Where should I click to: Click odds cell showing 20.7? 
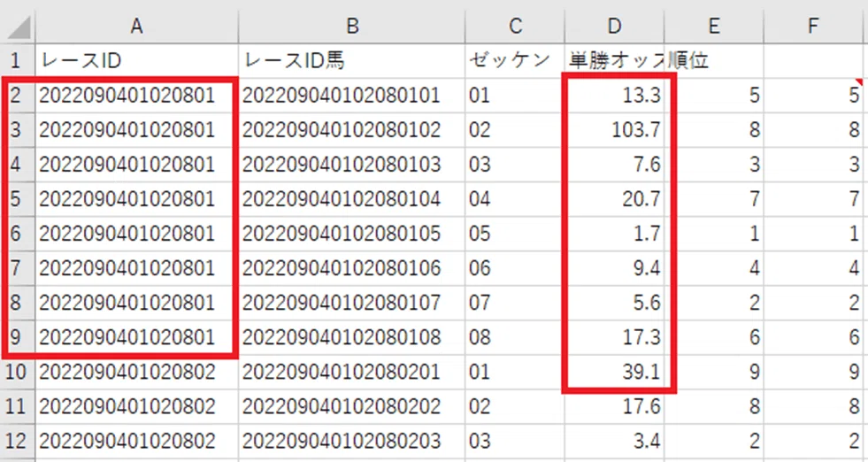pos(614,199)
